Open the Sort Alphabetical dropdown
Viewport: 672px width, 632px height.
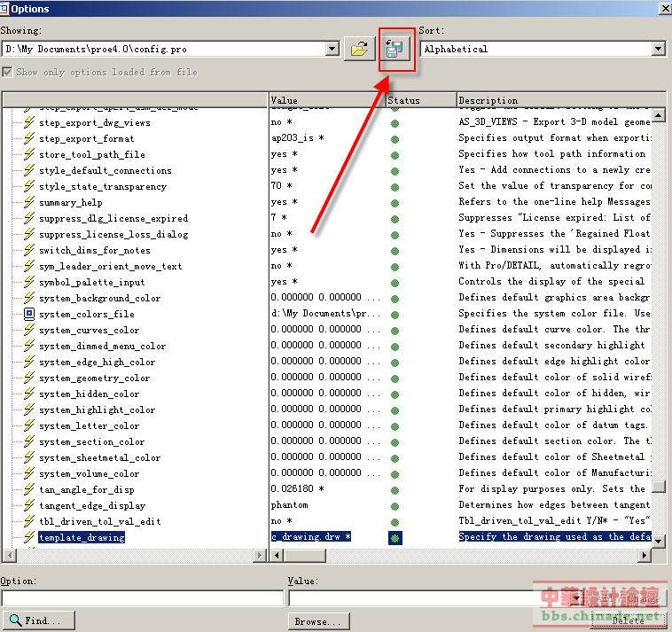point(659,49)
